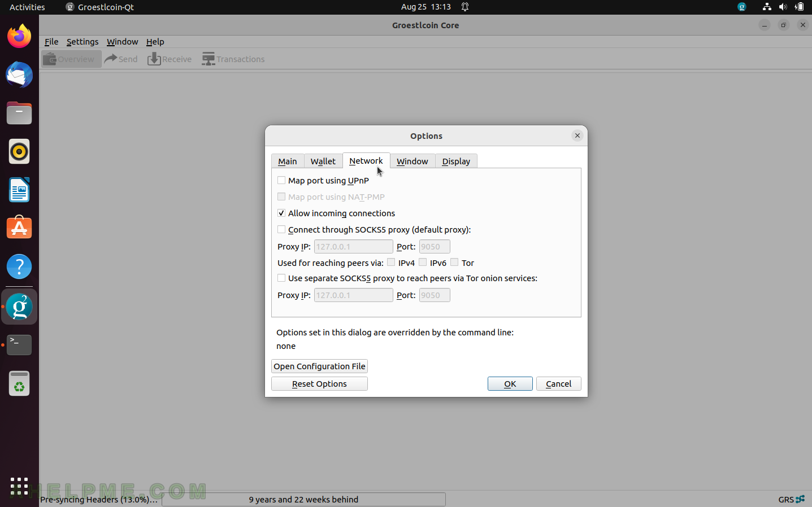Click the default proxy Port field
812x507 pixels.
coord(435,246)
